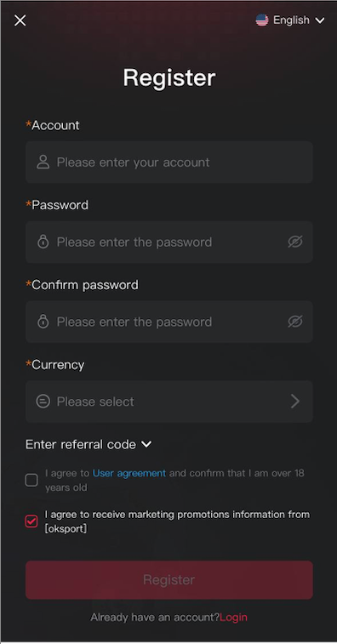Open the English language dropdown

[x=290, y=20]
